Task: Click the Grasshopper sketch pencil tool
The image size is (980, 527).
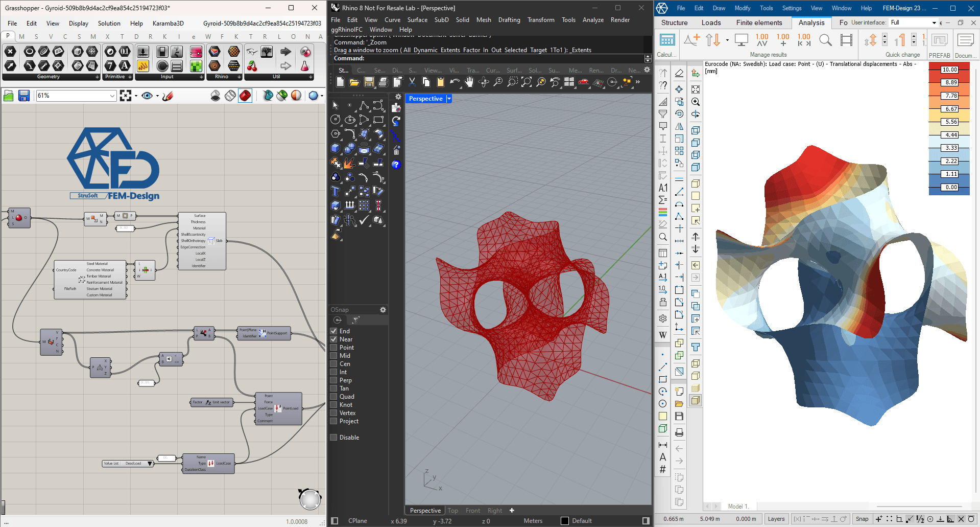Action: coord(168,96)
